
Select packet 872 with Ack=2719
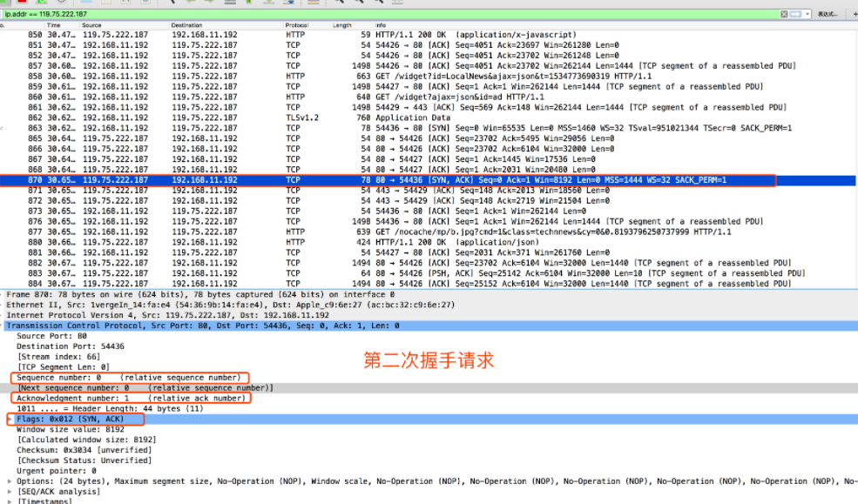[x=429, y=201]
